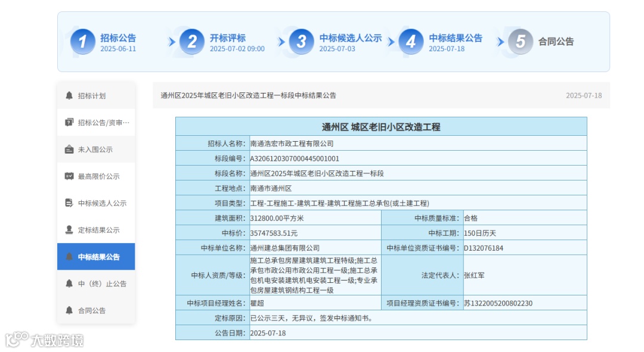Open 中标候选人公示 step link in progress bar
The width and height of the screenshot is (644, 352).
(351, 38)
